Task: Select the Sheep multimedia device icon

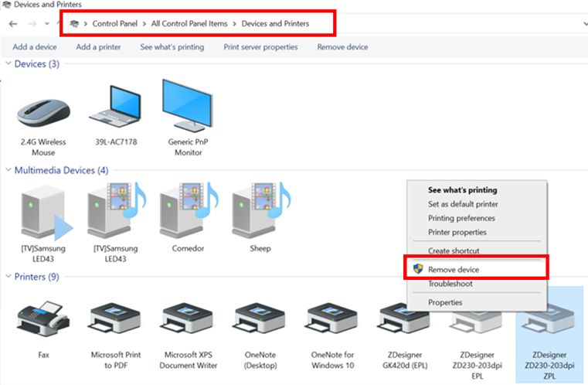Action: tap(260, 214)
